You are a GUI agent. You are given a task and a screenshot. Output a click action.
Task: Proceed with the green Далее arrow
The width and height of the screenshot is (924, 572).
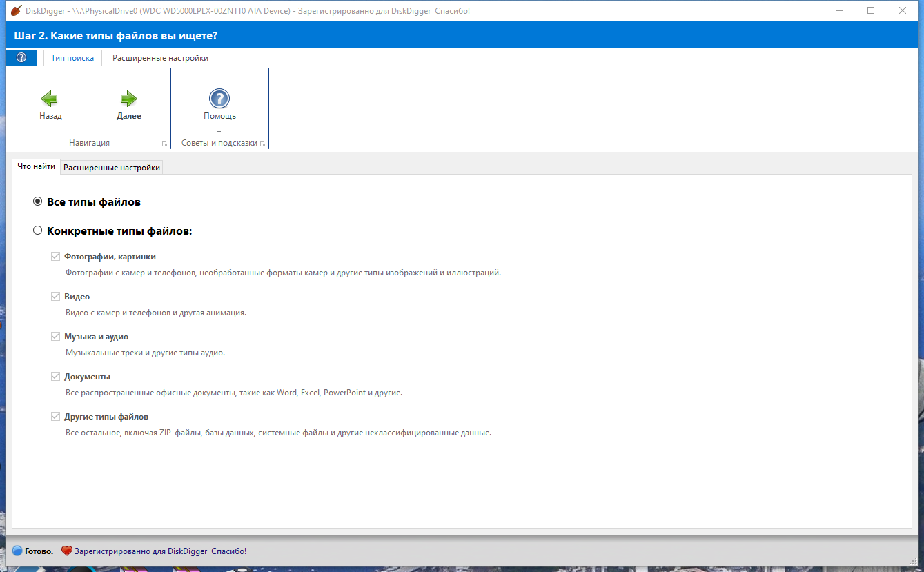[x=128, y=99]
